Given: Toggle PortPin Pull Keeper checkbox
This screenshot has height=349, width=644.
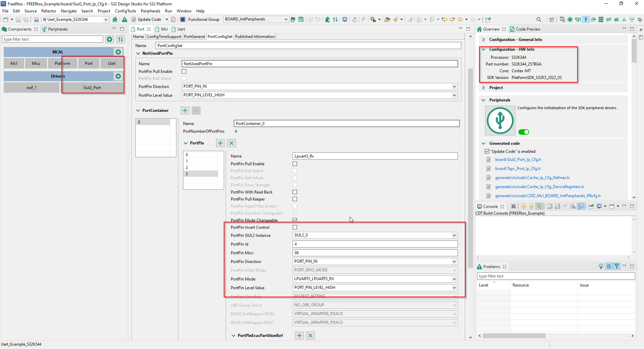Looking at the screenshot, I should click(295, 199).
